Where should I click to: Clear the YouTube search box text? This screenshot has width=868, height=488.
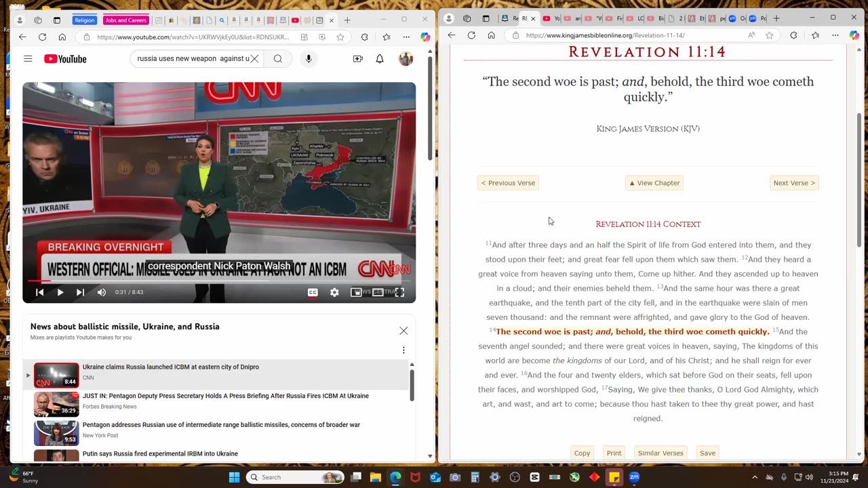coord(254,59)
